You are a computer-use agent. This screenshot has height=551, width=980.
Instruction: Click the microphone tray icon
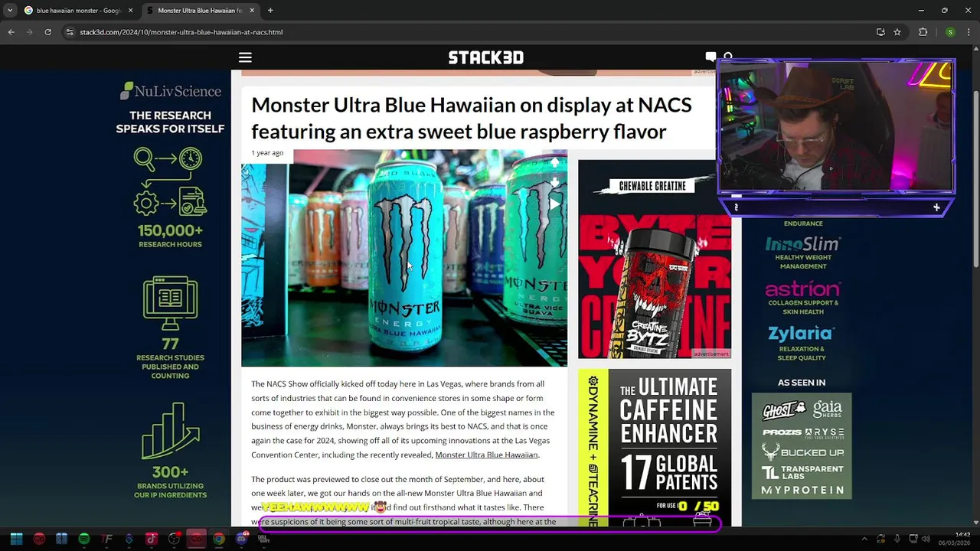[897, 539]
